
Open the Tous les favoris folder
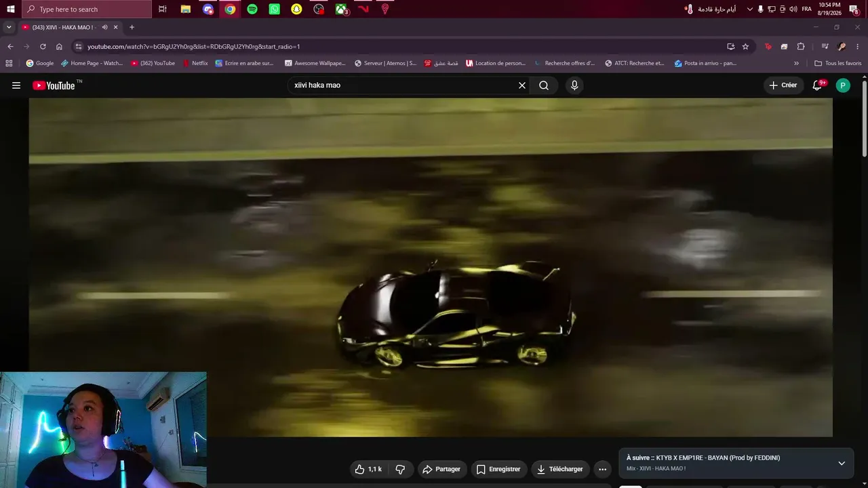tap(838, 63)
